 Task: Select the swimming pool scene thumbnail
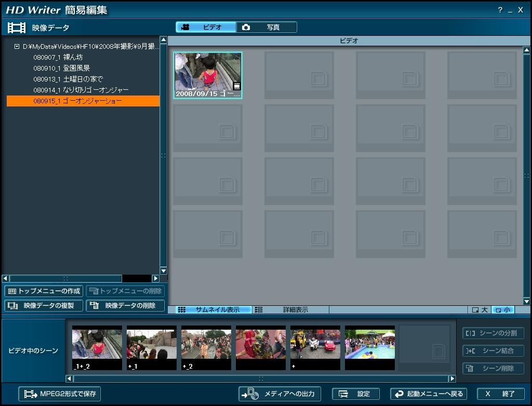(370, 348)
